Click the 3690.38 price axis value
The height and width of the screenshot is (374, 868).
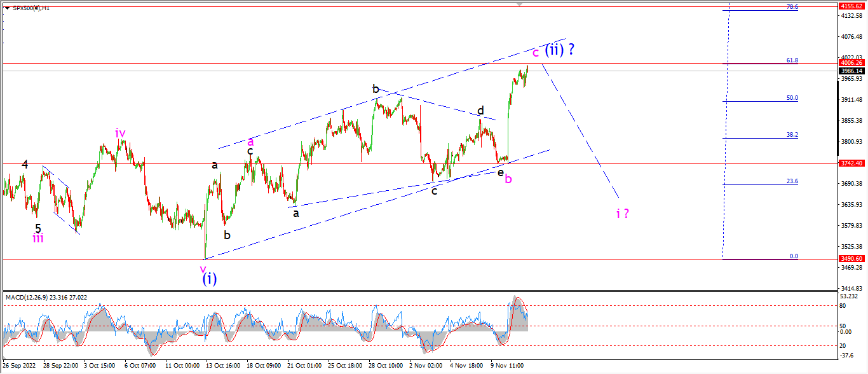(x=851, y=184)
